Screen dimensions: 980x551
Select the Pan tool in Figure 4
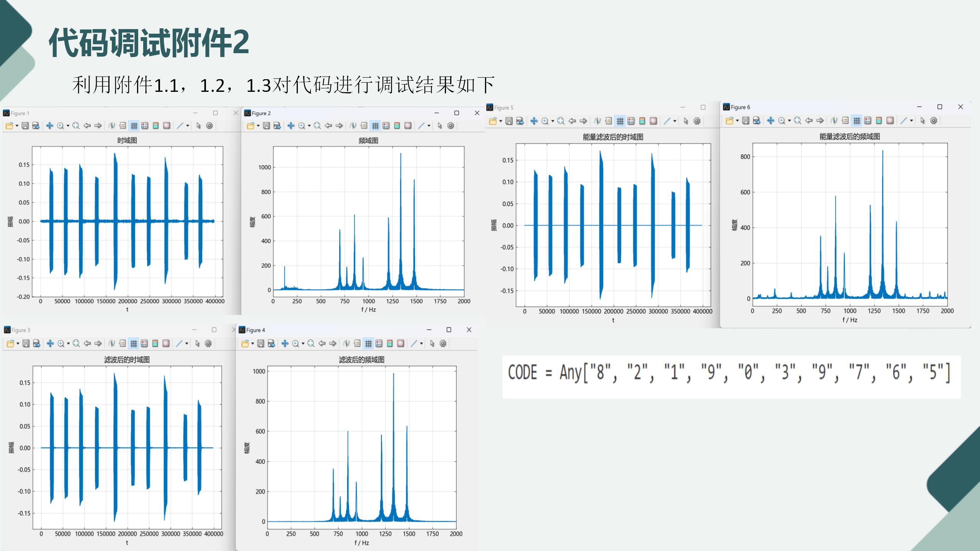coord(285,343)
